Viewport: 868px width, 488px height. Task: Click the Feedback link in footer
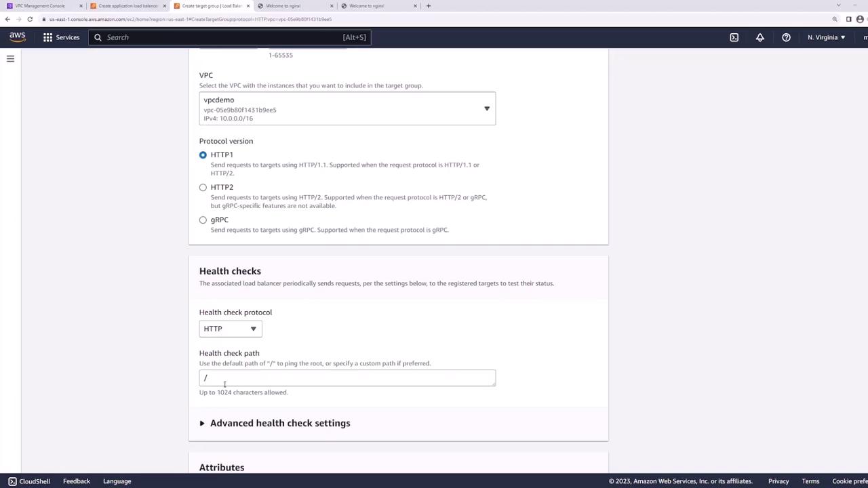pyautogui.click(x=77, y=481)
